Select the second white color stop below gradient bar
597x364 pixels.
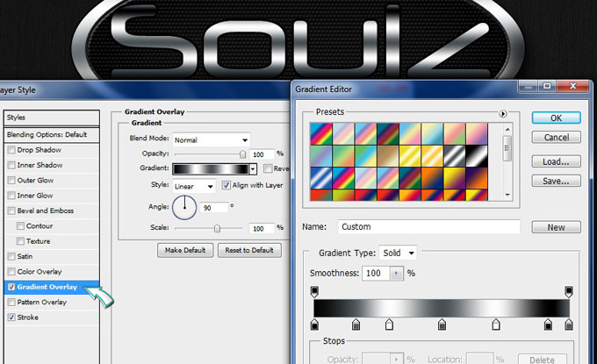[x=496, y=325]
